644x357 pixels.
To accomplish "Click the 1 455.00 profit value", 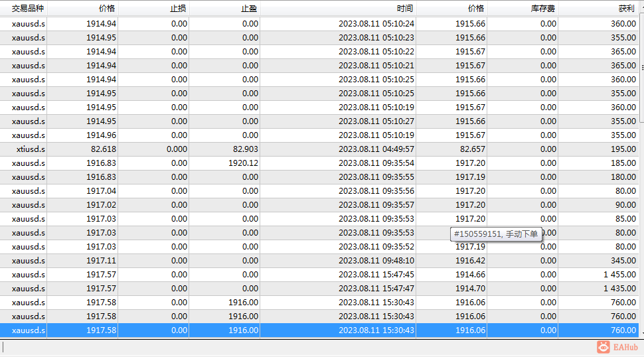I will click(620, 275).
